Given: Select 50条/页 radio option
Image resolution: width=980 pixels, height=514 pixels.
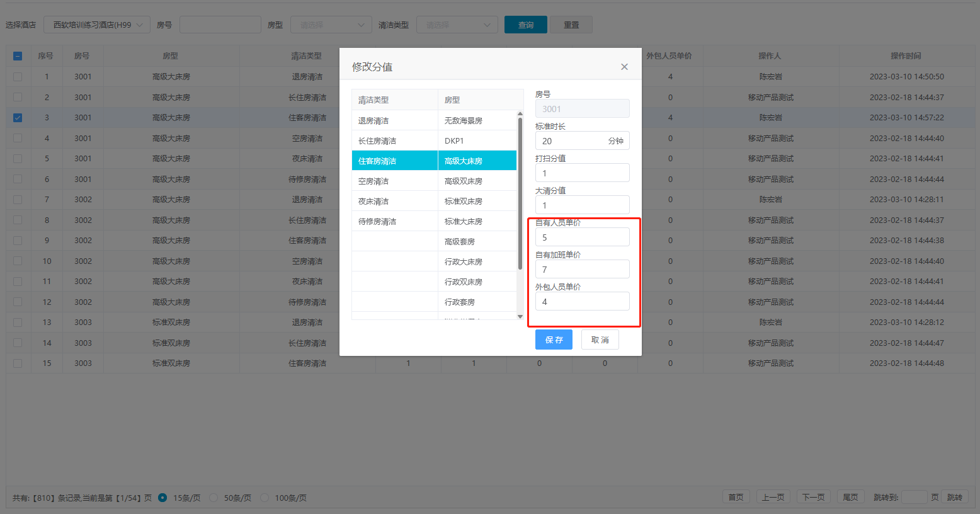Looking at the screenshot, I should (x=214, y=498).
